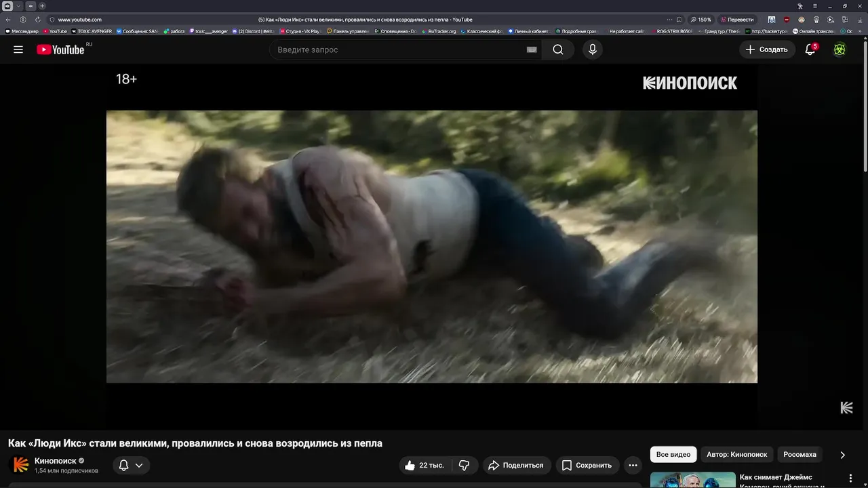This screenshot has height=488, width=868.
Task: Open the Кинопоиск channel name link
Action: 56,461
